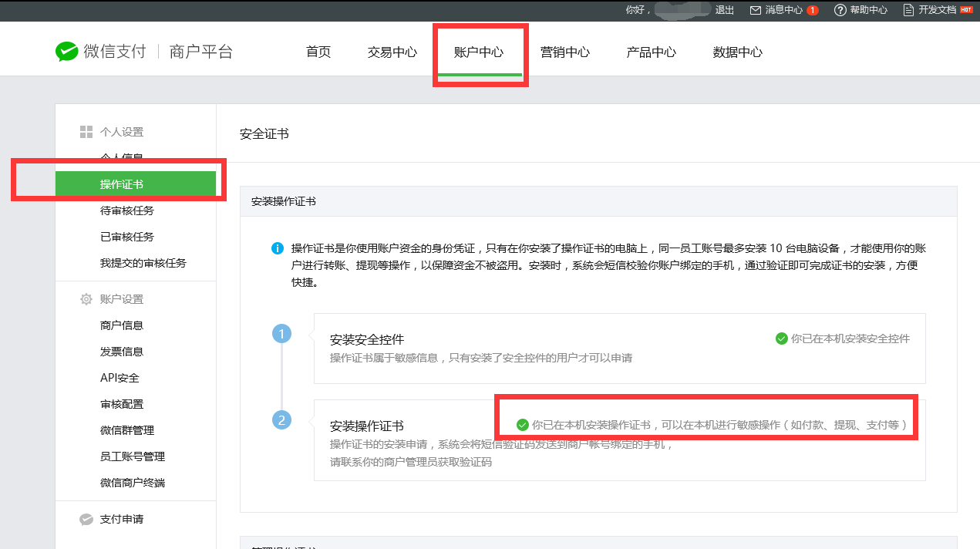Click the step 2 numbered circle
Screen dimensions: 980x549
click(282, 419)
